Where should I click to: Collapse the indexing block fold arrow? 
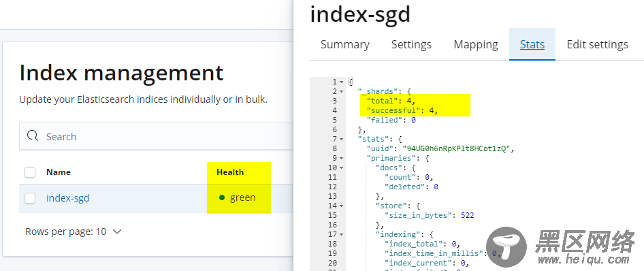342,234
